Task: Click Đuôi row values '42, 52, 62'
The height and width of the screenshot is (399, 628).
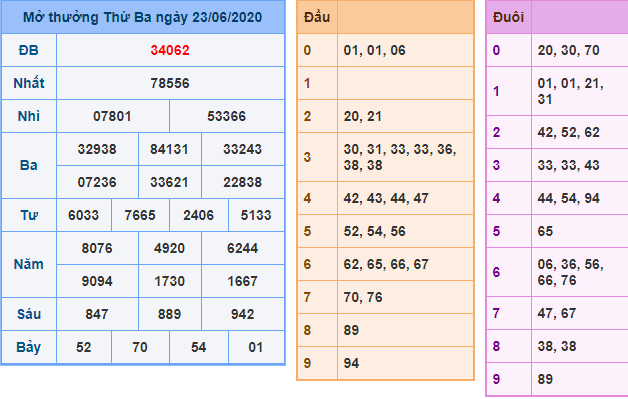Action: (568, 132)
